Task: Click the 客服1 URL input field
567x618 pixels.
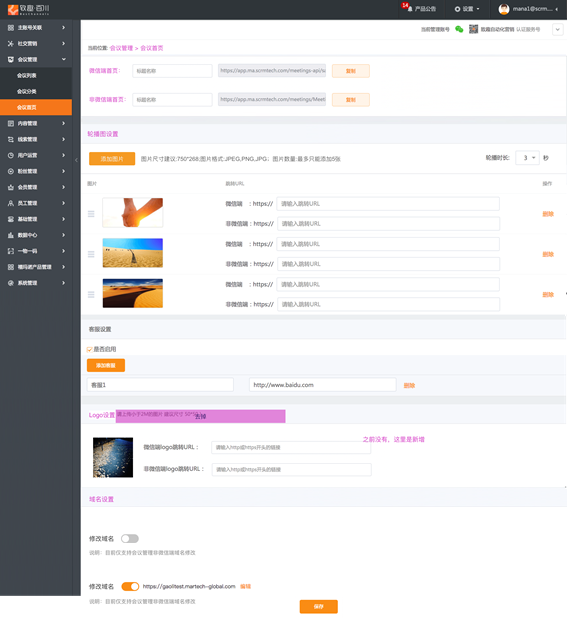Action: coord(322,385)
